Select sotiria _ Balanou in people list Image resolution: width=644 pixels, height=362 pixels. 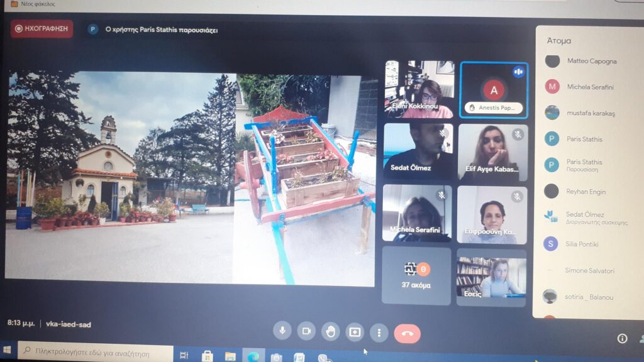coord(589,297)
